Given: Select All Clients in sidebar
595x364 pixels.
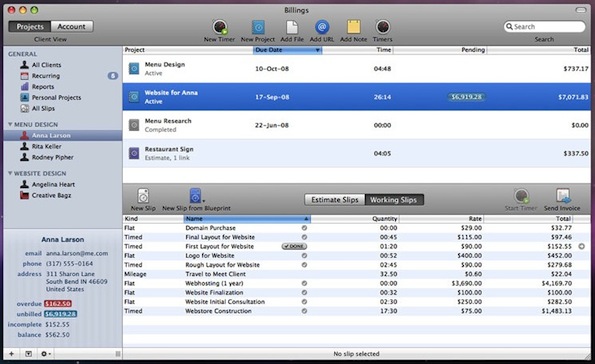Looking at the screenshot, I should tap(46, 65).
